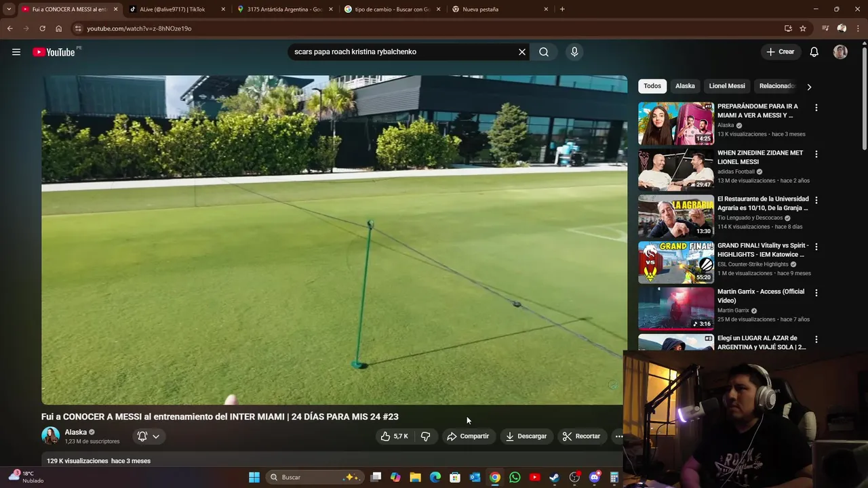The image size is (868, 488).
Task: Open WHEN ZINEDINE ZIDANE MET thumbnail
Action: (676, 169)
